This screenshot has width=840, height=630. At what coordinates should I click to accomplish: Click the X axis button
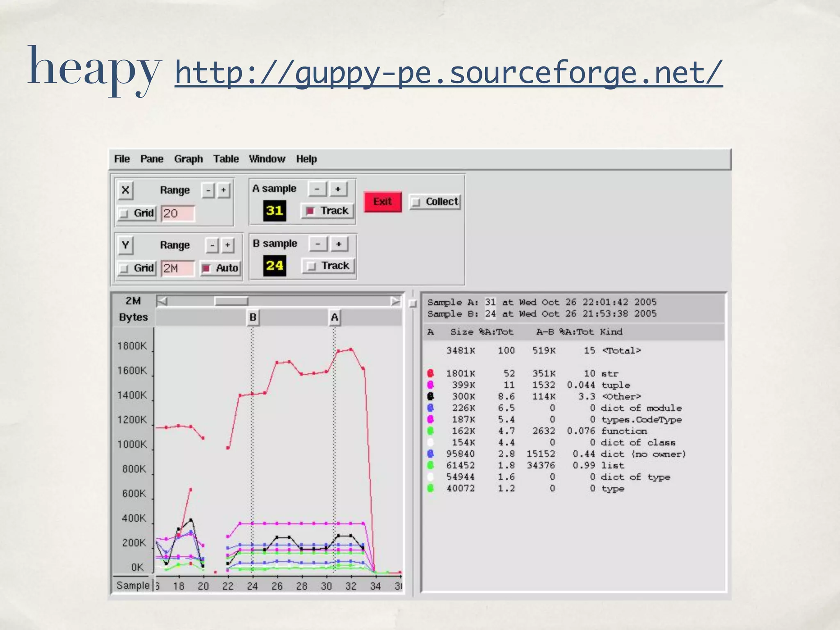126,190
